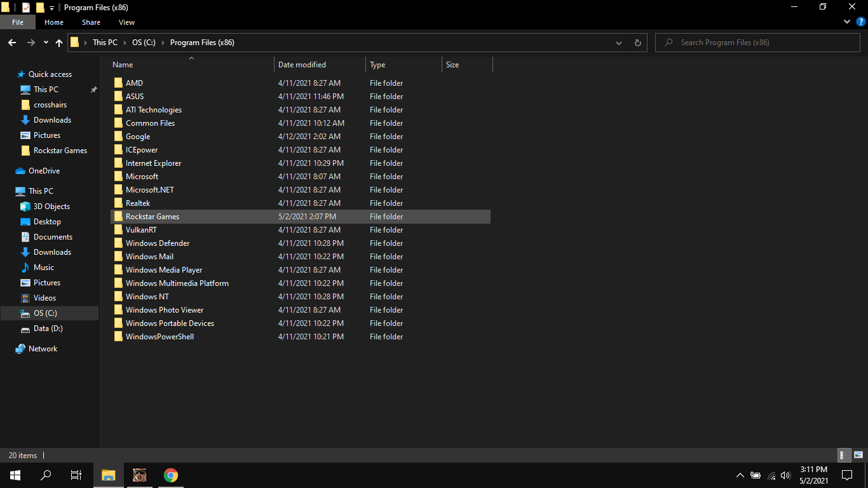868x488 pixels.
Task: Click This PC in the address bar breadcrumb
Action: tap(105, 43)
